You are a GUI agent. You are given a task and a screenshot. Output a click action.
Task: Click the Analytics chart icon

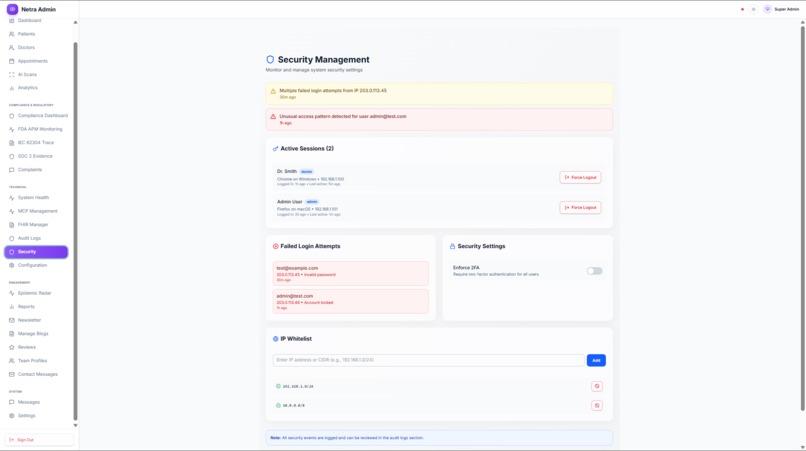(11, 88)
